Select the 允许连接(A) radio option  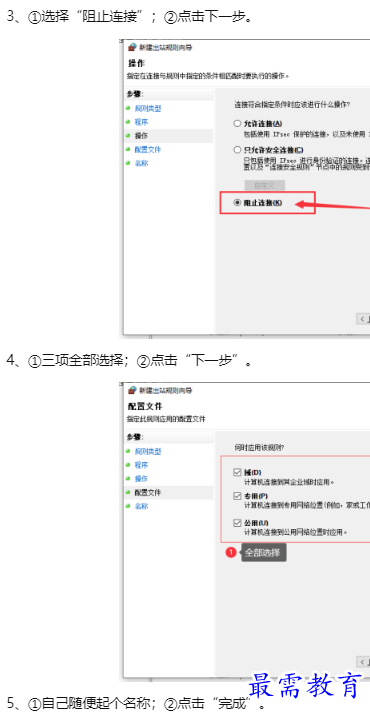click(237, 123)
